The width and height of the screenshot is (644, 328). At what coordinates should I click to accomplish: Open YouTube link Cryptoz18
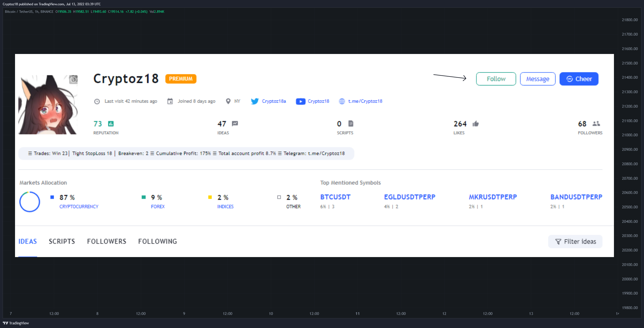point(318,101)
